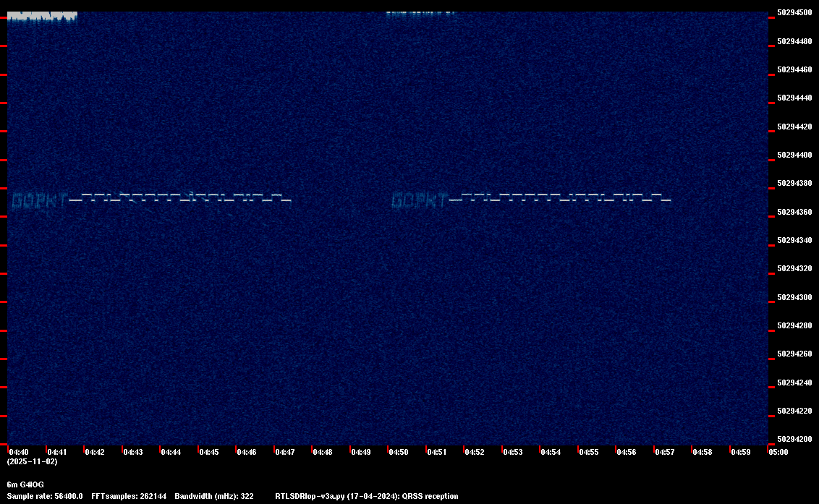The width and height of the screenshot is (819, 504).
Task: Click the 04:50 time axis label
Action: pyautogui.click(x=399, y=452)
